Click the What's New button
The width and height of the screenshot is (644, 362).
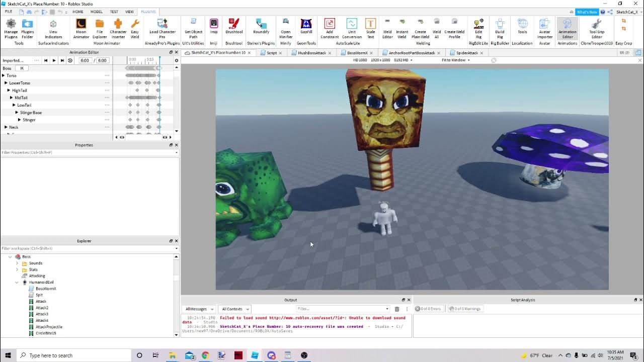pyautogui.click(x=587, y=12)
